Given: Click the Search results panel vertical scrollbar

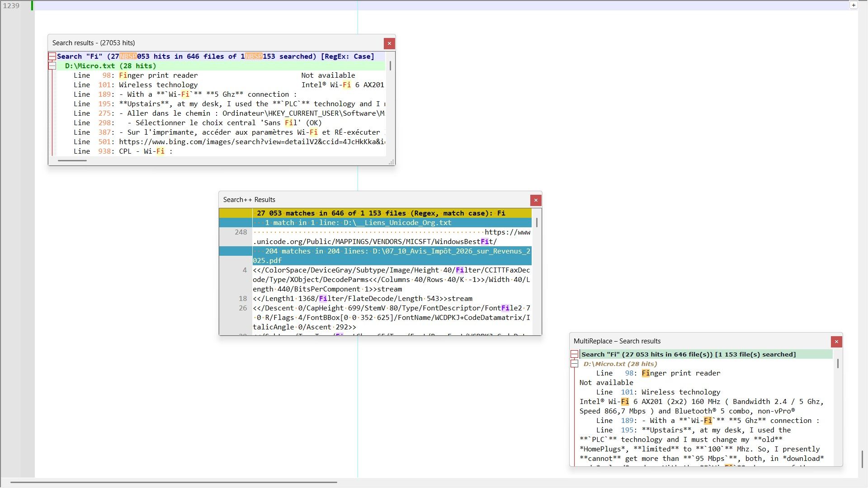Looking at the screenshot, I should click(x=390, y=66).
